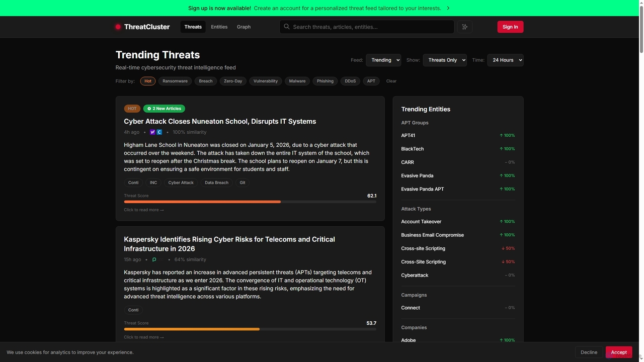Viewport: 644px width, 362px height.
Task: Click the blue C source icon on Nuneaton article
Action: [159, 132]
